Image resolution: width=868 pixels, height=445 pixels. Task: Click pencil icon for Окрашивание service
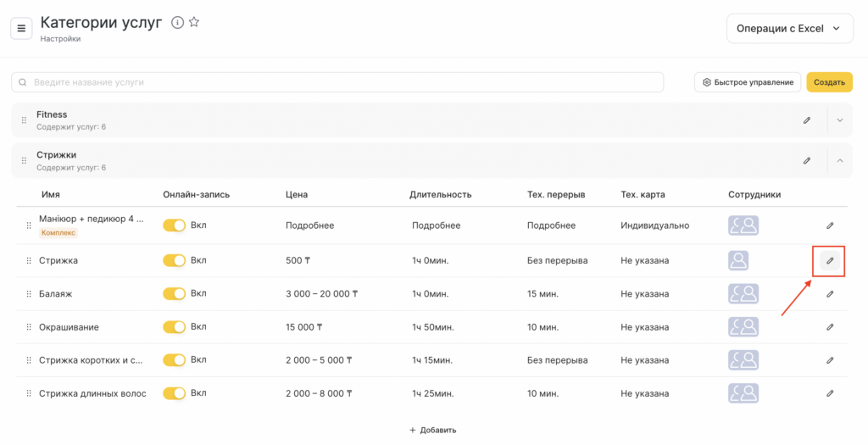click(x=830, y=326)
